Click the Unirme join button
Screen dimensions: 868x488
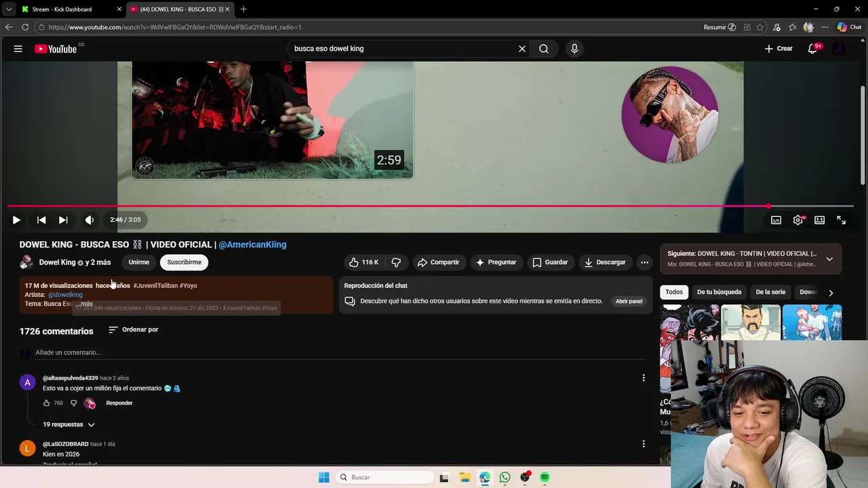click(x=139, y=262)
